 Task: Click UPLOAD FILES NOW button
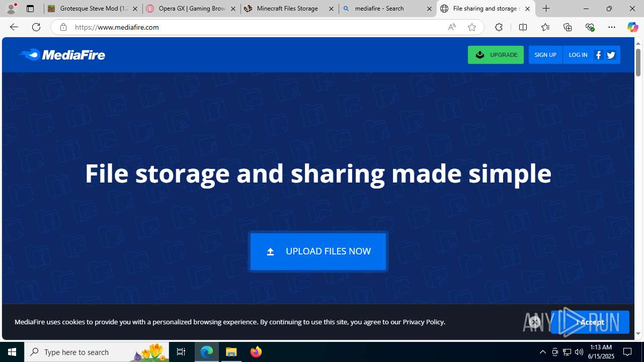[x=318, y=251]
